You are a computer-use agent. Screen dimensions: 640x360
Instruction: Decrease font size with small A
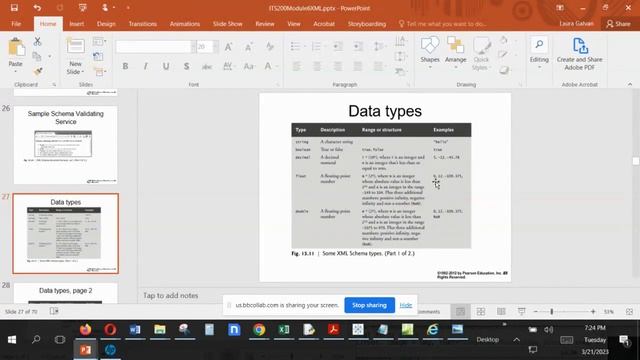pyautogui.click(x=248, y=47)
